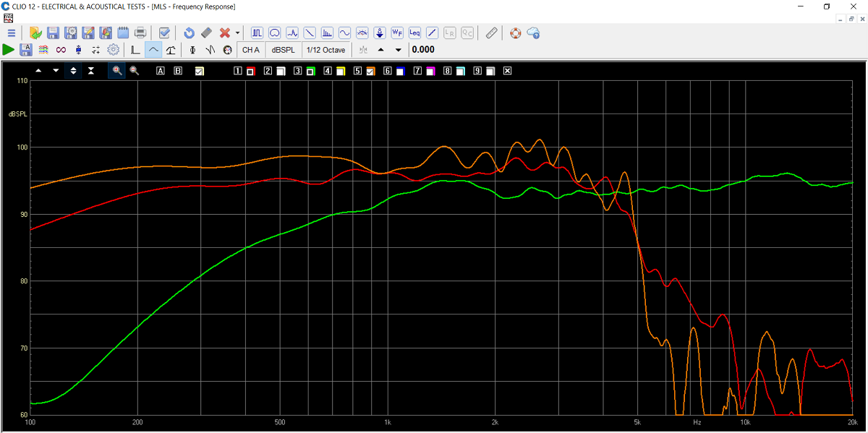This screenshot has height=433, width=868.
Task: Select the highlighted frequency response curve icon
Action: (153, 50)
